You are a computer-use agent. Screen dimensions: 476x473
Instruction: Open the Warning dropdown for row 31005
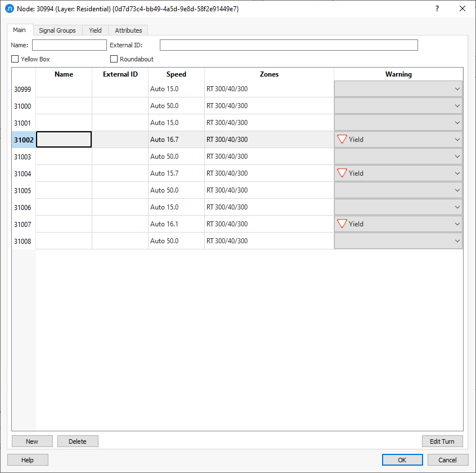[458, 190]
